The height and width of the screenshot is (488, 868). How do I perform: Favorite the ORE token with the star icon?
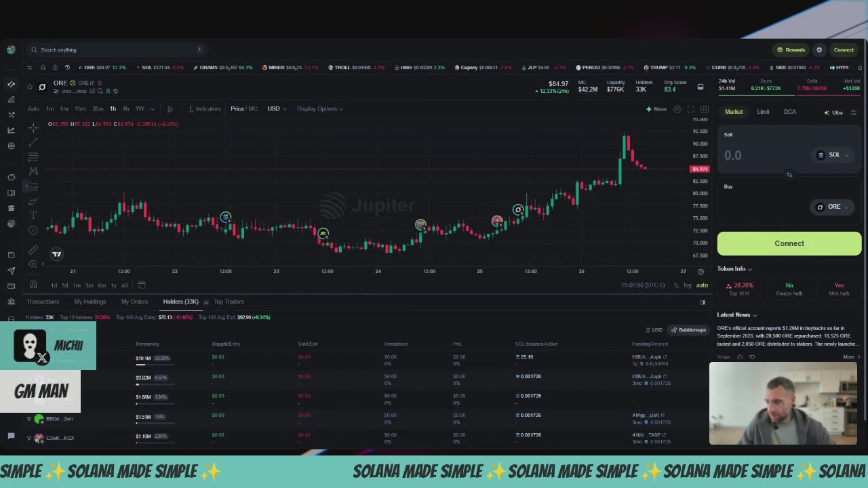click(30, 87)
